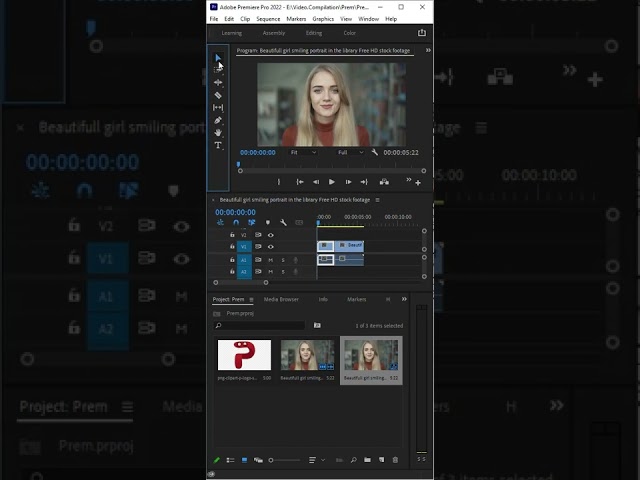Screen dimensions: 640x480
Task: Click the timeline Captions track options icon
Action: point(299,222)
